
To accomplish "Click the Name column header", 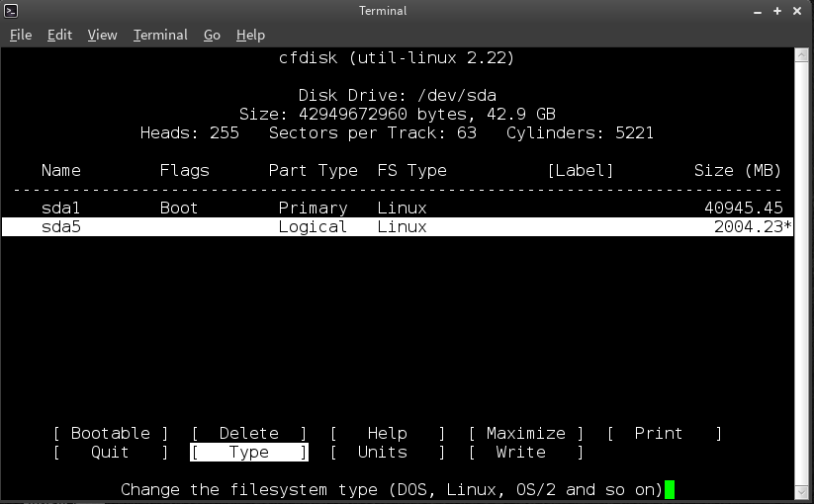I will tap(60, 171).
